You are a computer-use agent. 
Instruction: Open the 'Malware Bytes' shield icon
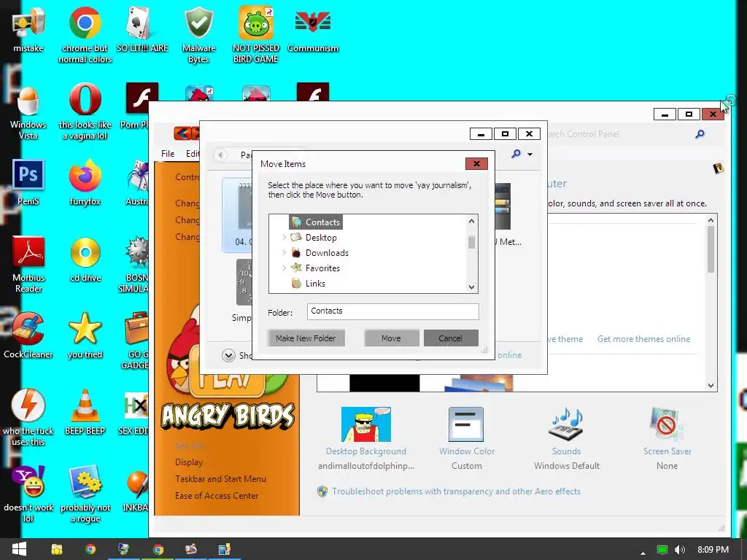pyautogui.click(x=198, y=35)
